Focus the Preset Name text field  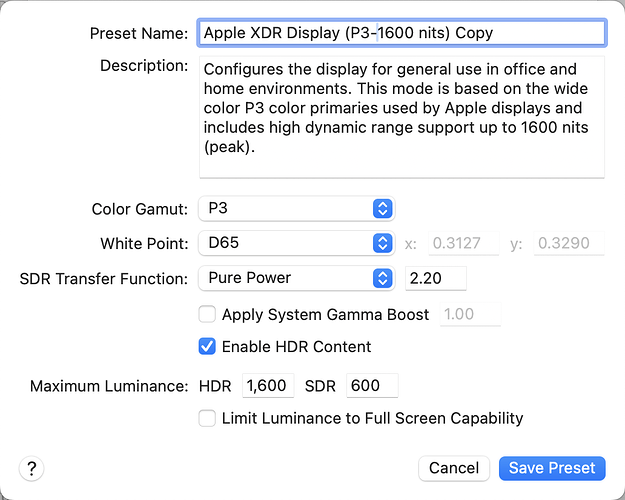pyautogui.click(x=402, y=33)
